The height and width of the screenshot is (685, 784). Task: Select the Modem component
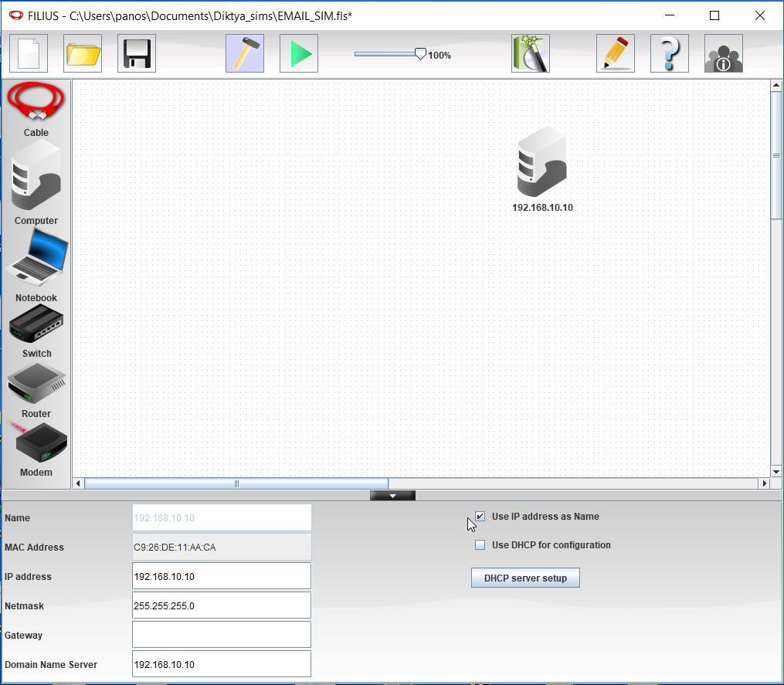pos(36,449)
